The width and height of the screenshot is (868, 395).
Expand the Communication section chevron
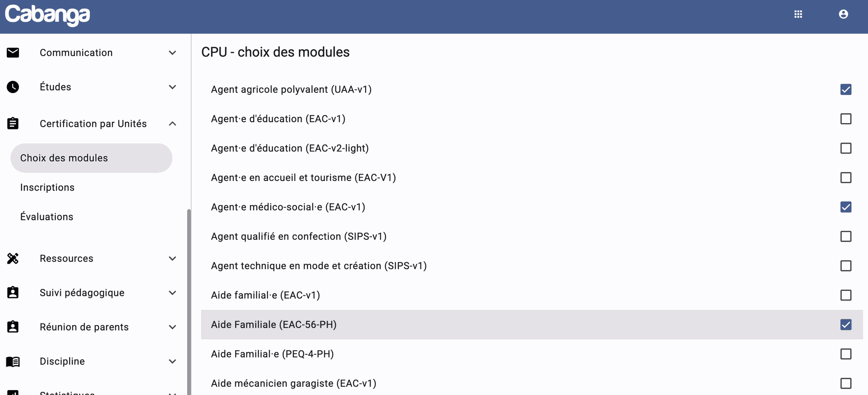(172, 53)
